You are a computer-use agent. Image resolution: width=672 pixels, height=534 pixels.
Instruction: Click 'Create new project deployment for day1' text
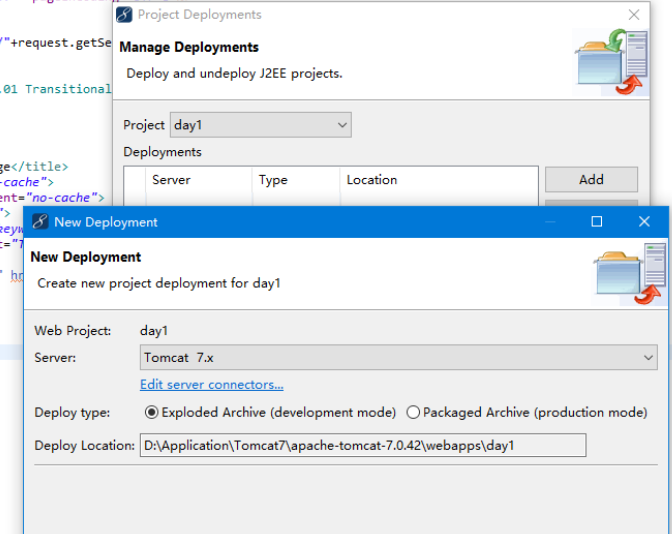(x=159, y=283)
